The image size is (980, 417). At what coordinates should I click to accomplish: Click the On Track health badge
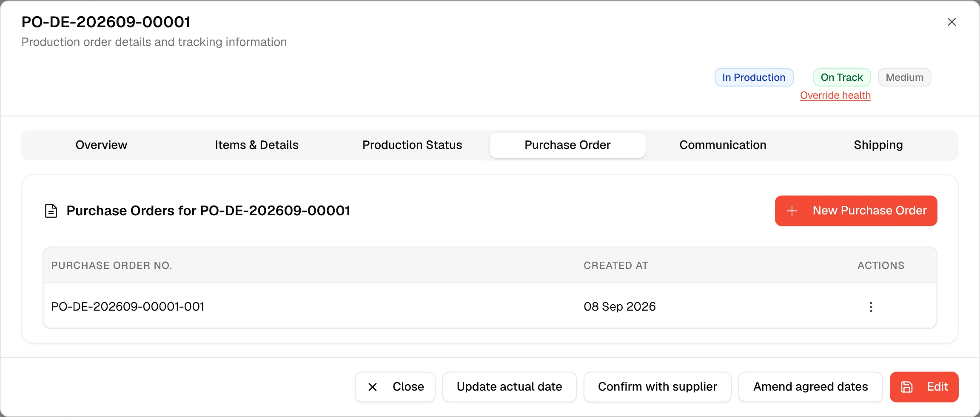(842, 77)
